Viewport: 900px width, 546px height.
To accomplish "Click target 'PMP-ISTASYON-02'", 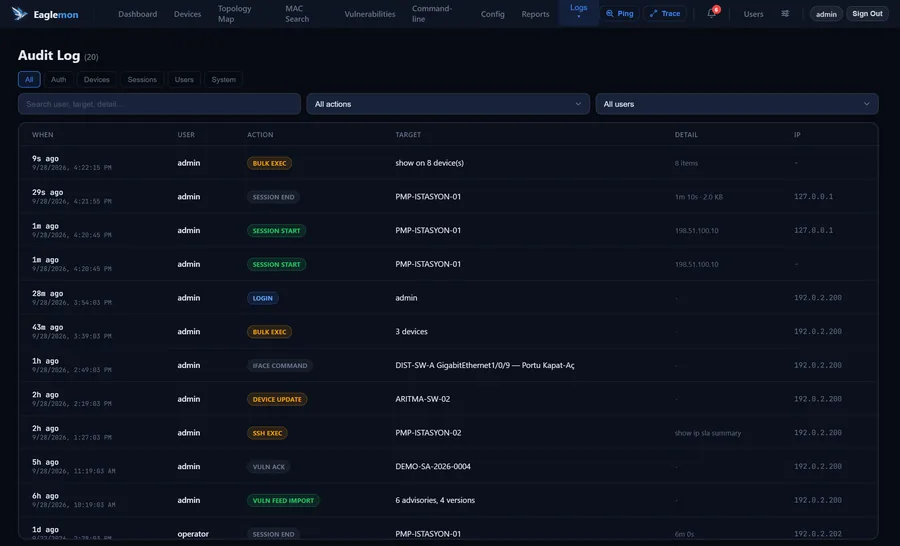I will pos(428,433).
